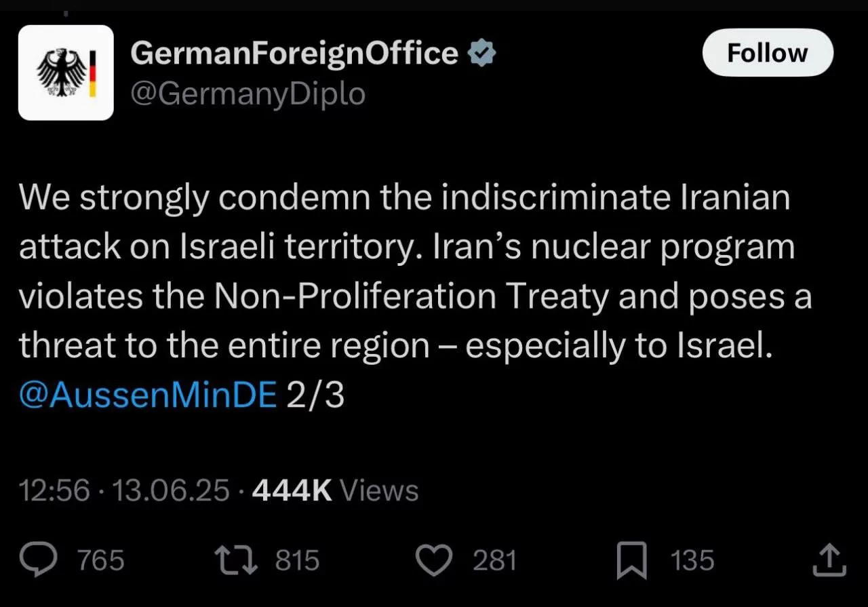Open the German eagle profile avatar

pos(66,73)
